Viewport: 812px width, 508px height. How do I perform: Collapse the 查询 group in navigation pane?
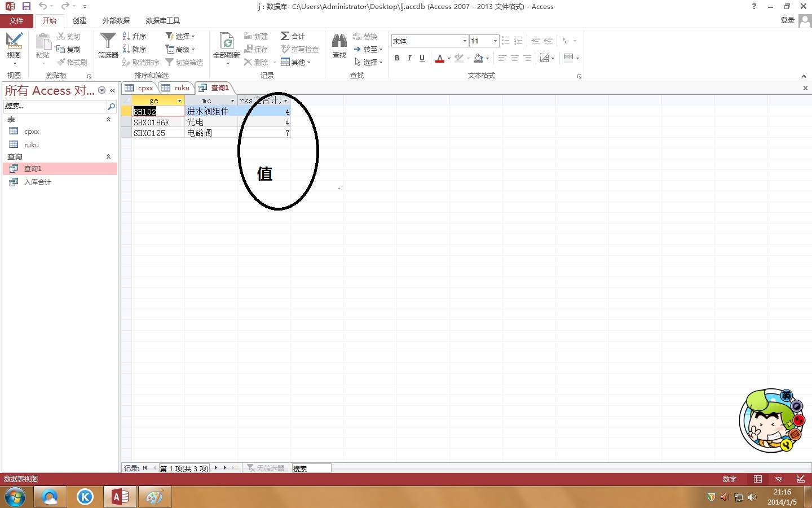(108, 157)
